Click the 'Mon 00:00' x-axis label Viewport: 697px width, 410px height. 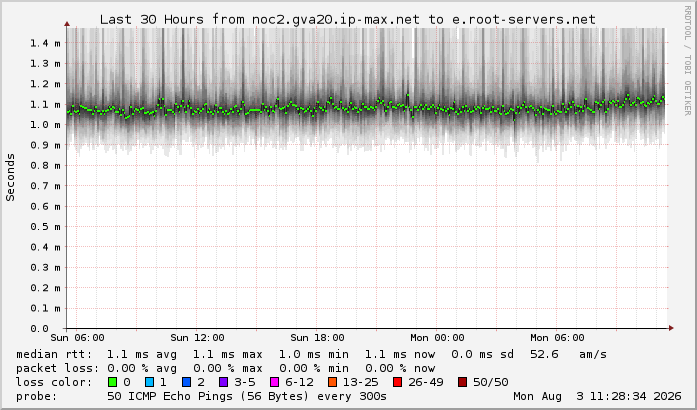(437, 338)
